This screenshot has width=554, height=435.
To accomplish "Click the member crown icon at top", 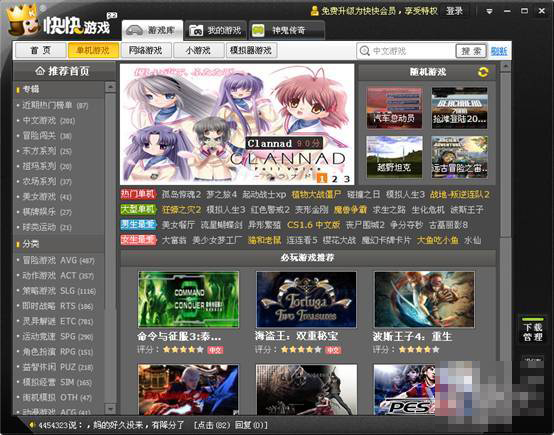I will (314, 11).
